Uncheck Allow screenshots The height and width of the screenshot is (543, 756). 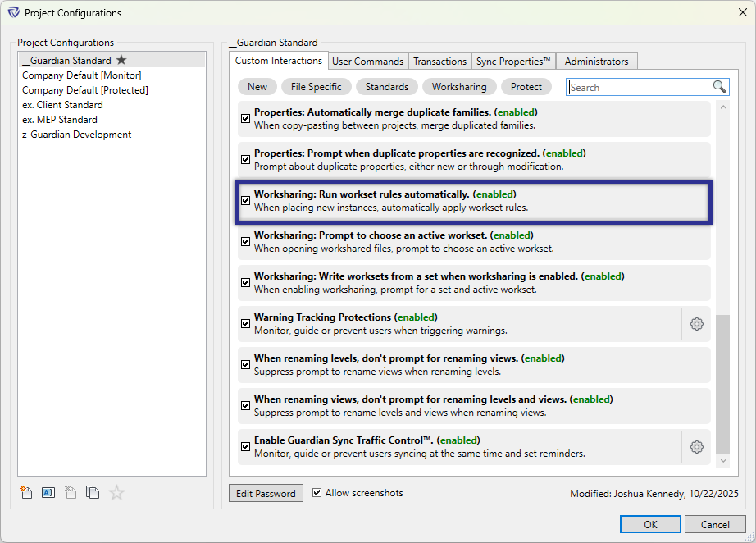(x=317, y=493)
